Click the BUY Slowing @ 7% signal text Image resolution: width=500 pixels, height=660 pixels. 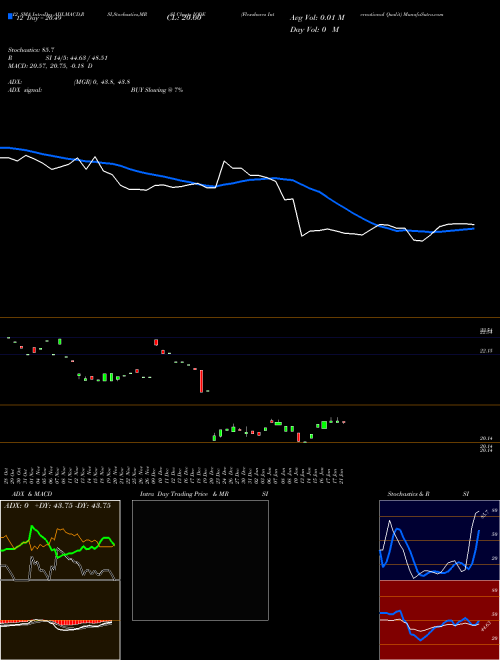pyautogui.click(x=157, y=90)
